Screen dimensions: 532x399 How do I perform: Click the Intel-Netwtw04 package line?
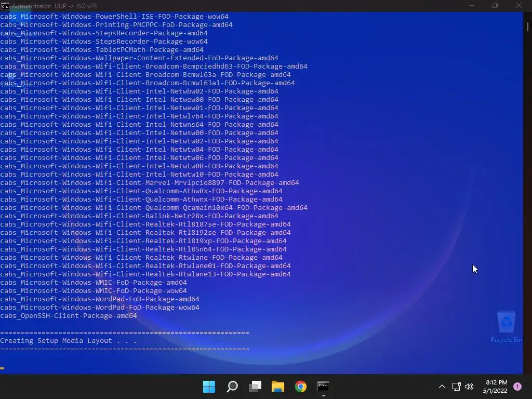point(139,150)
